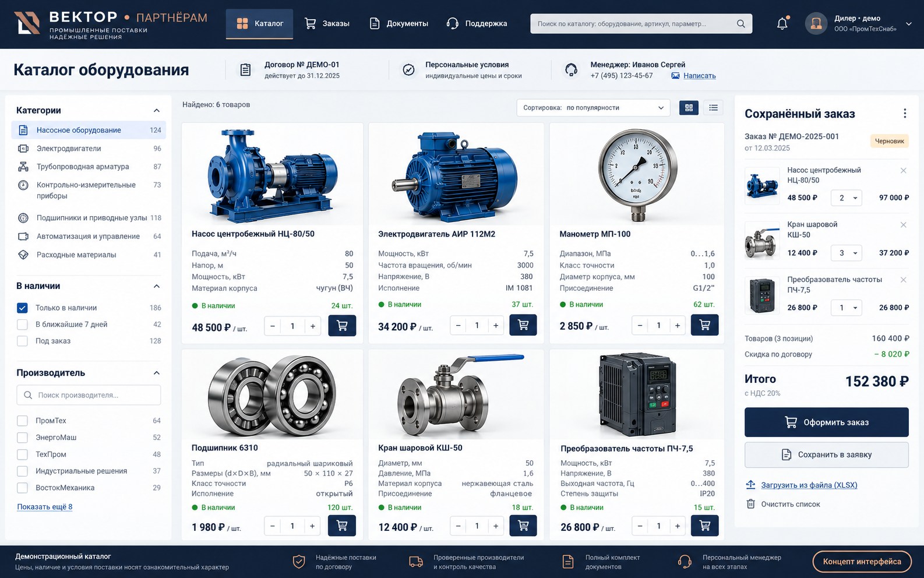The height and width of the screenshot is (578, 924).
Task: Remove Преобразователь частоты from saved order
Action: (x=903, y=280)
